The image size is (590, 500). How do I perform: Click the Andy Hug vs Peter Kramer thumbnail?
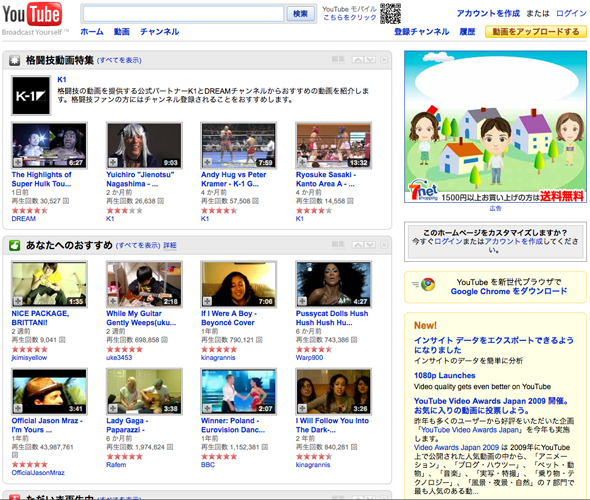point(239,145)
